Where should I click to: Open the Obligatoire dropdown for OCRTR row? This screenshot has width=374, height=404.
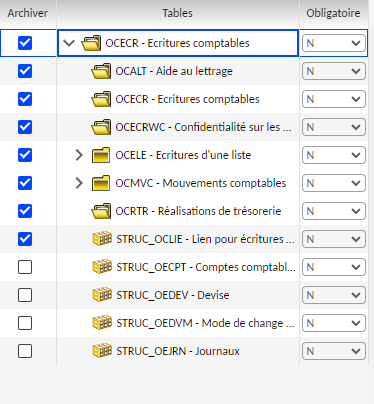(x=334, y=211)
